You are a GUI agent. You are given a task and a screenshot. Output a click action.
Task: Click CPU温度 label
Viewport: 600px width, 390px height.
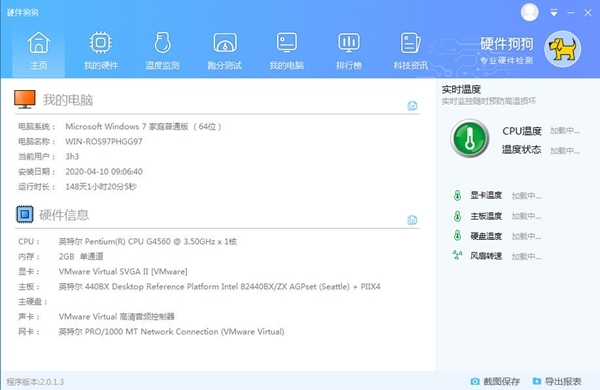[522, 131]
